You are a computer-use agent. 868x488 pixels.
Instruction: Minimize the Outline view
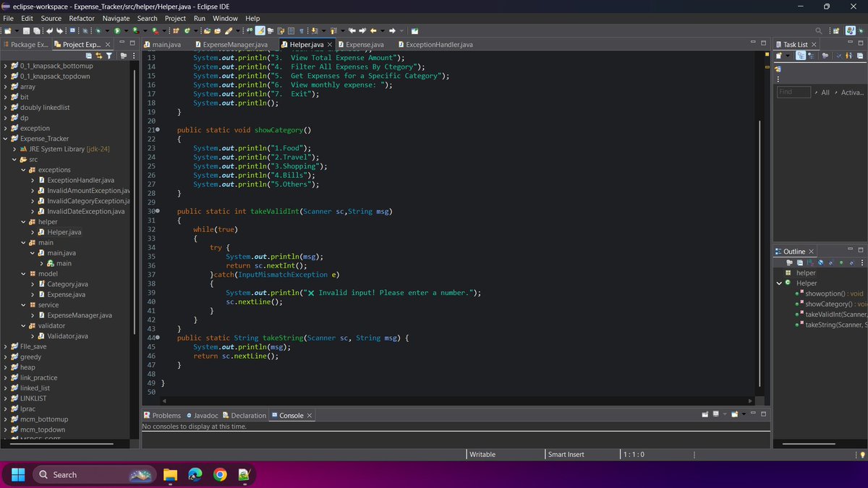850,249
